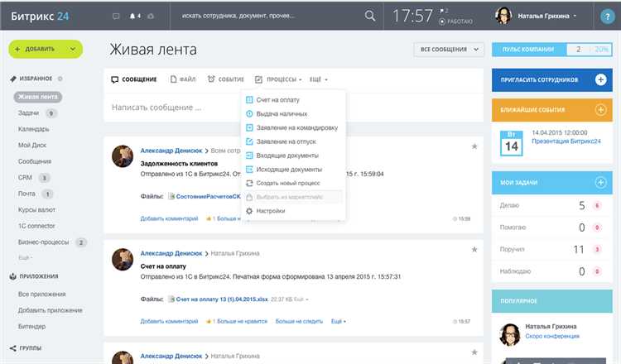
Task: Click Наталья Грихина avatar in header
Action: point(503,16)
